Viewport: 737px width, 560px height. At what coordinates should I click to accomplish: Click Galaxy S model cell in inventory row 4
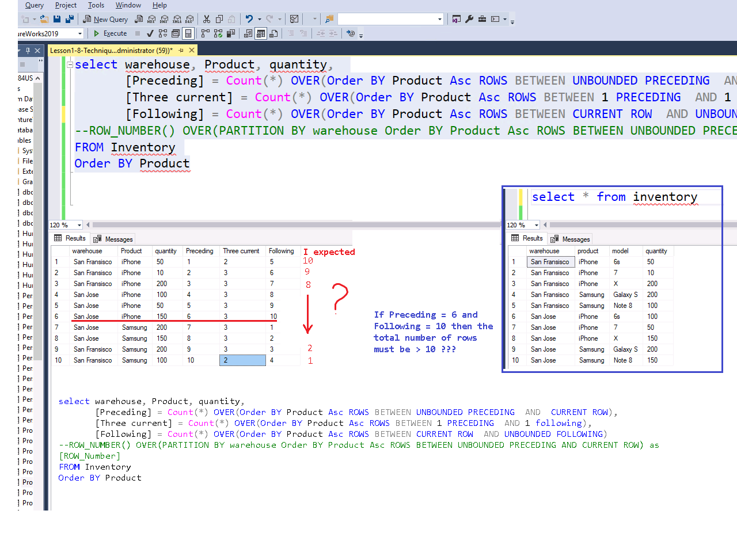[x=626, y=295]
